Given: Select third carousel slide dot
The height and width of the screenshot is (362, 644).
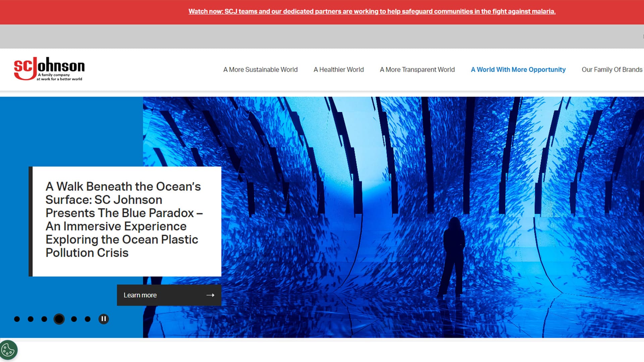Looking at the screenshot, I should [44, 319].
